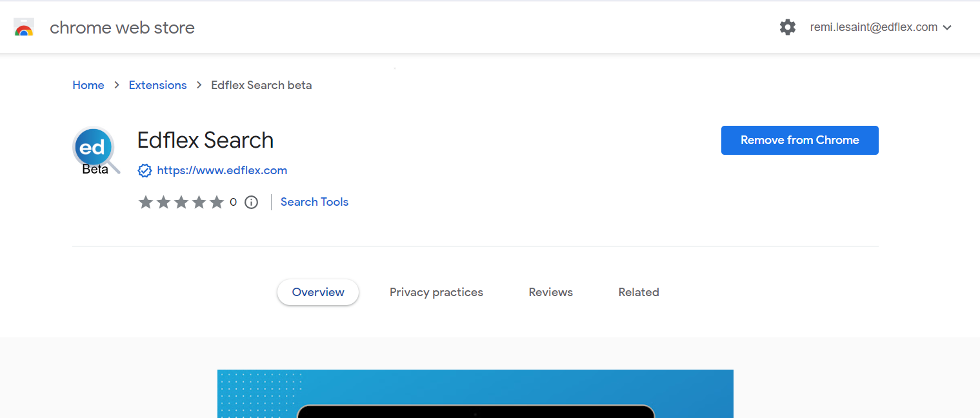Screen dimensions: 980x418
Task: Open the settings gear icon
Action: coord(788,27)
